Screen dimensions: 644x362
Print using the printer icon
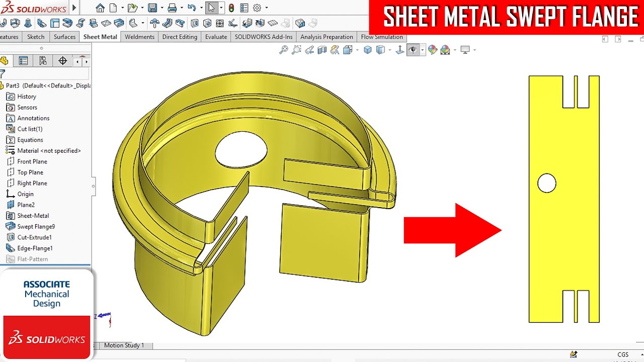tap(172, 8)
